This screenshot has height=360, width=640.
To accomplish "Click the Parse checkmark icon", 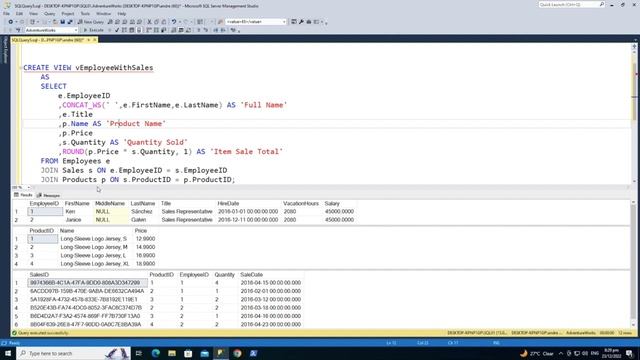I will [x=117, y=30].
